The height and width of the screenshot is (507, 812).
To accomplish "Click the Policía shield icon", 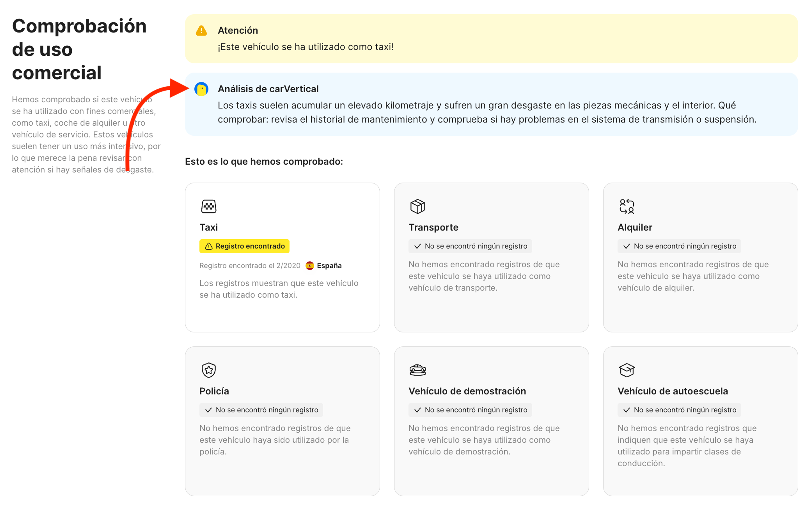I will pyautogui.click(x=208, y=370).
